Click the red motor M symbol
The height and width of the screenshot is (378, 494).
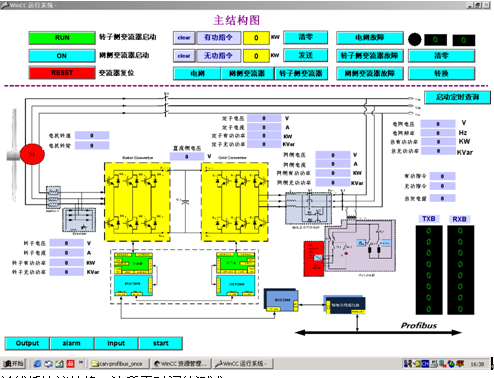coord(32,154)
